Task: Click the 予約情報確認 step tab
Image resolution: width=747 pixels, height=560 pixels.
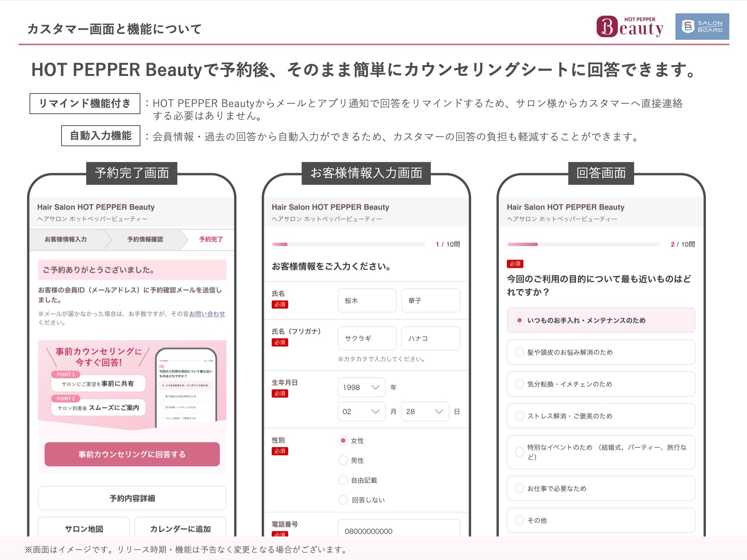Action: 145,239
